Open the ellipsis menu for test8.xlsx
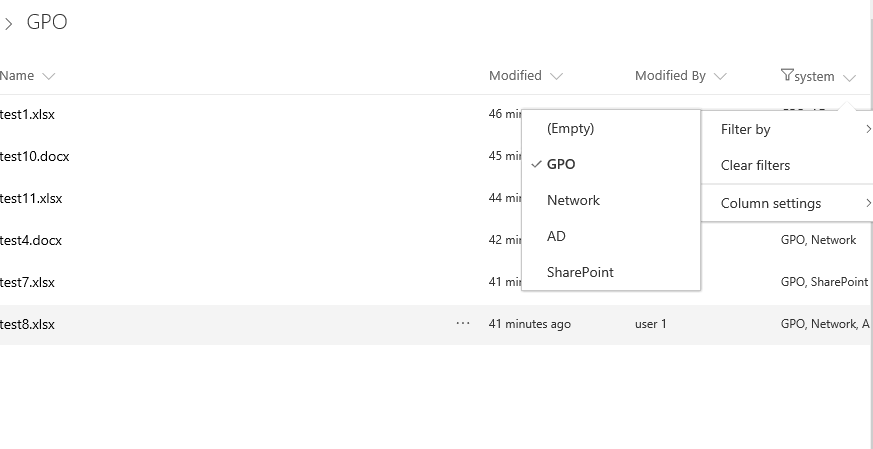 463,324
